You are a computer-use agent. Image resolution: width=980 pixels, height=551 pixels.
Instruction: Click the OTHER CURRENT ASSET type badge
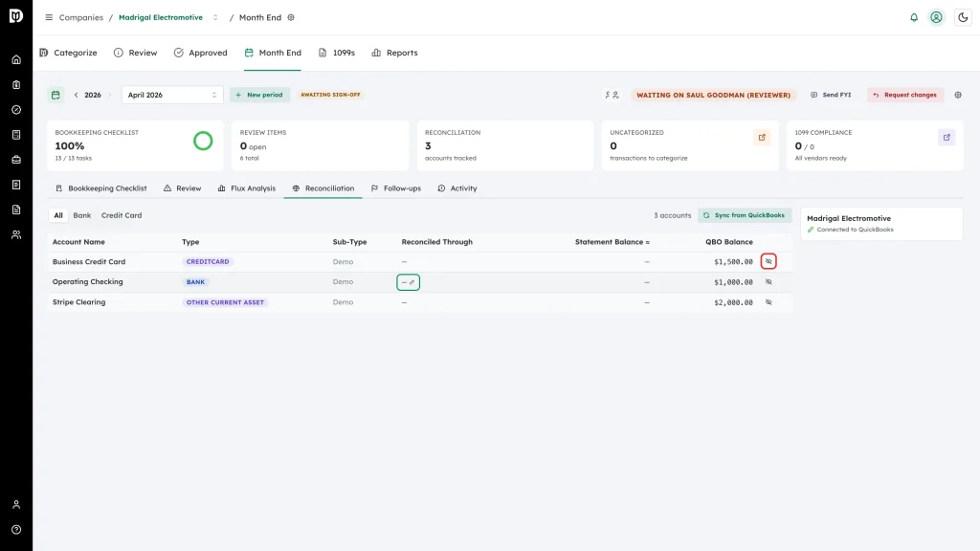(x=225, y=302)
